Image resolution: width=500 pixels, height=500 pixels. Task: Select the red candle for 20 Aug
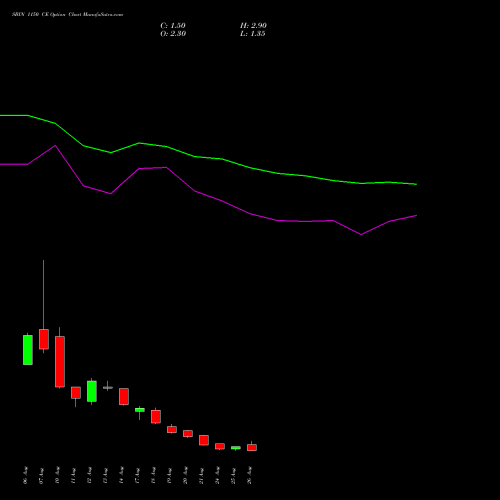point(188,433)
